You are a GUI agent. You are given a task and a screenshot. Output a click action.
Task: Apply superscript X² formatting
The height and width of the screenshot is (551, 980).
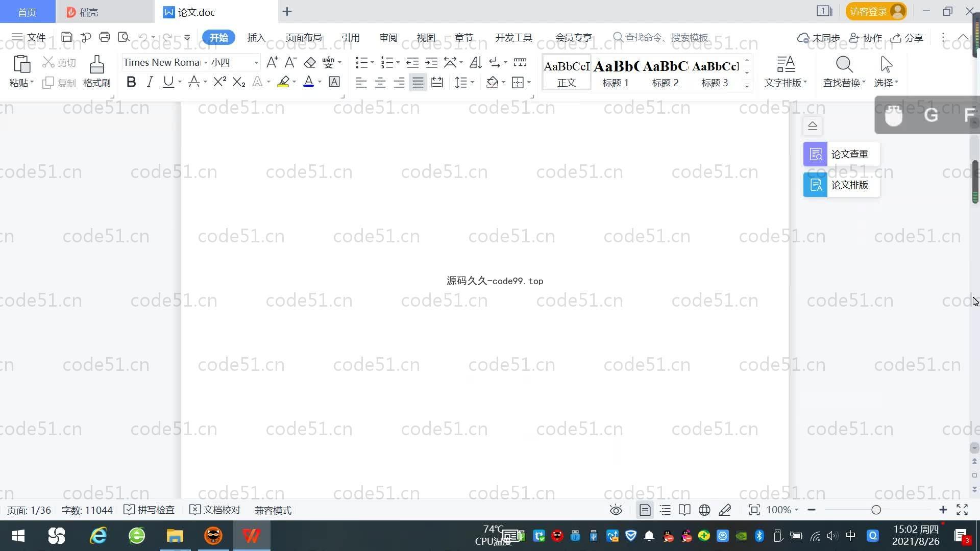click(x=219, y=82)
